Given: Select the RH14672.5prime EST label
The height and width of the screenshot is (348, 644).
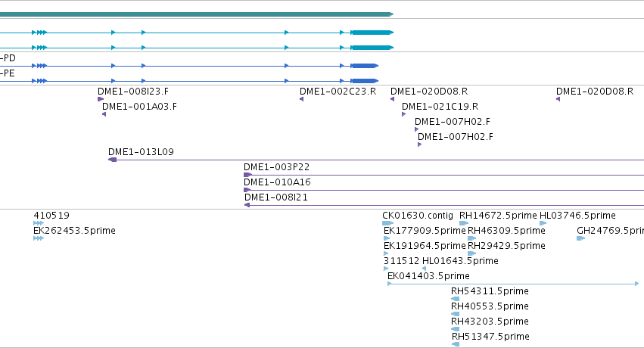Looking at the screenshot, I should pyautogui.click(x=498, y=216).
